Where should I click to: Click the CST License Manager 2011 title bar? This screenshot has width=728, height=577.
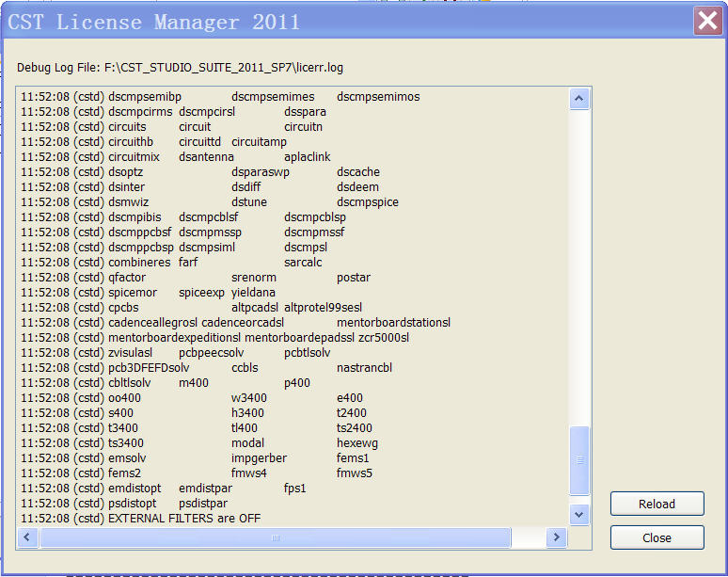point(348,22)
